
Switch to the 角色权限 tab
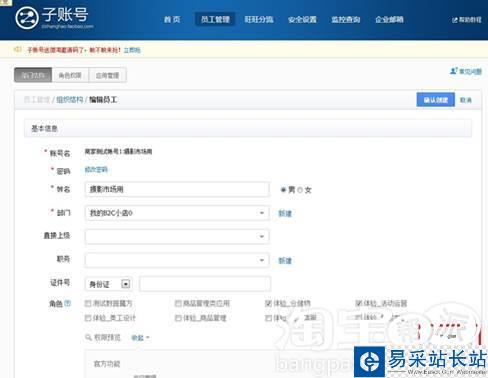pos(70,75)
